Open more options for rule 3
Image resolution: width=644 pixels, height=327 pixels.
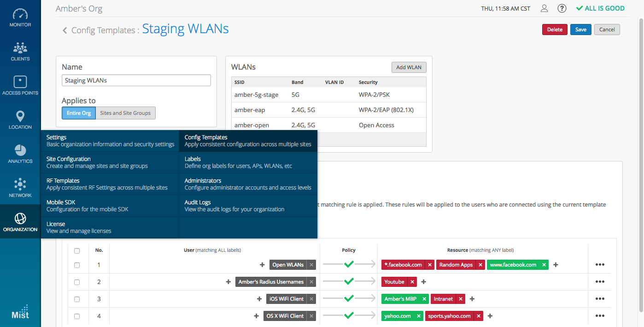600,299
